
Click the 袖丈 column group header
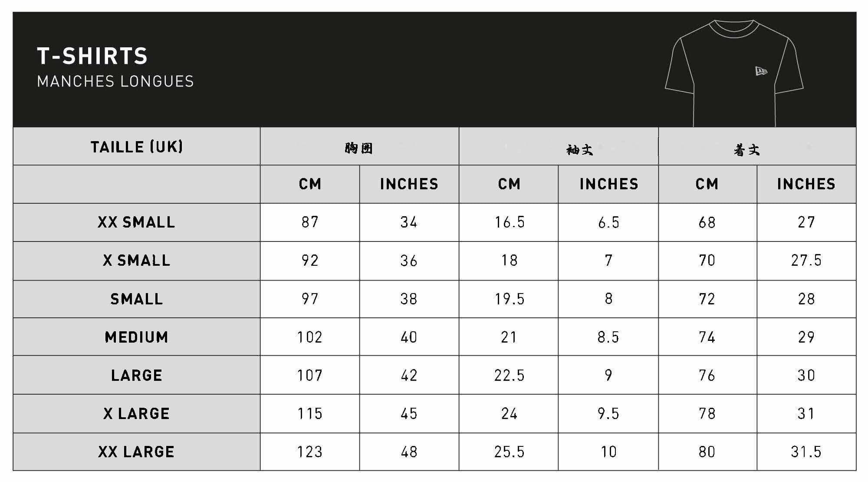[x=579, y=150]
